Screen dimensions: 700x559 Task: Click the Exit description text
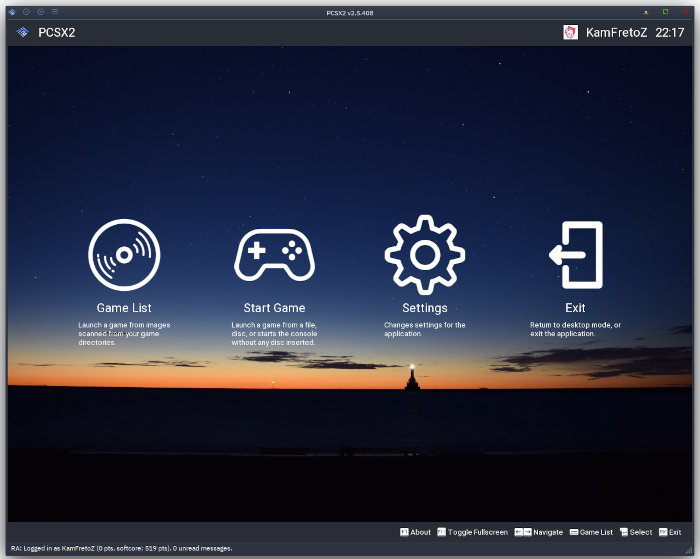coord(575,329)
